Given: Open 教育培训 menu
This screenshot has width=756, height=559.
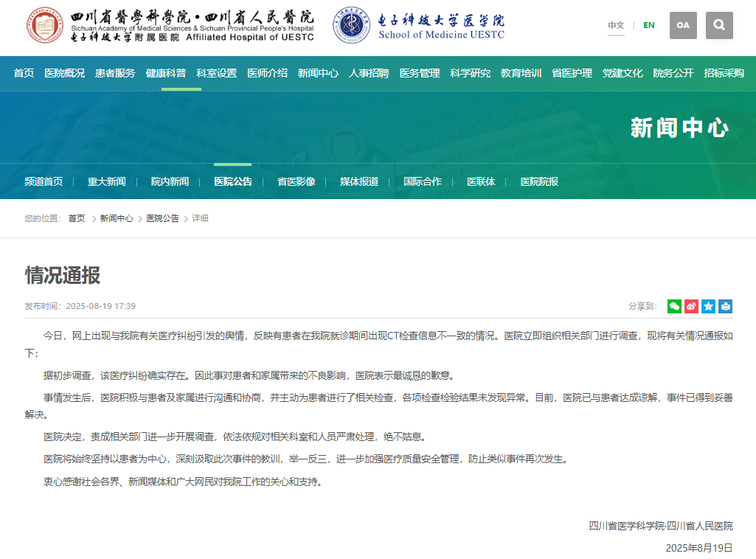Looking at the screenshot, I should click(x=521, y=73).
